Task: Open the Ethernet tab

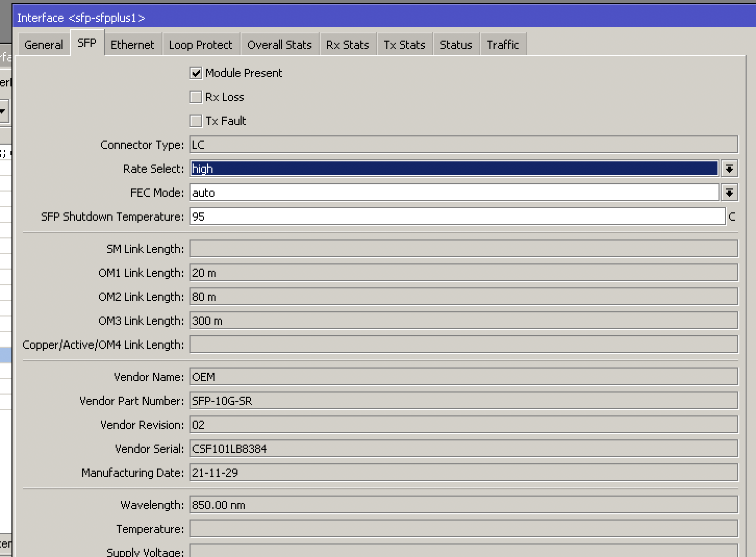Action: point(133,45)
